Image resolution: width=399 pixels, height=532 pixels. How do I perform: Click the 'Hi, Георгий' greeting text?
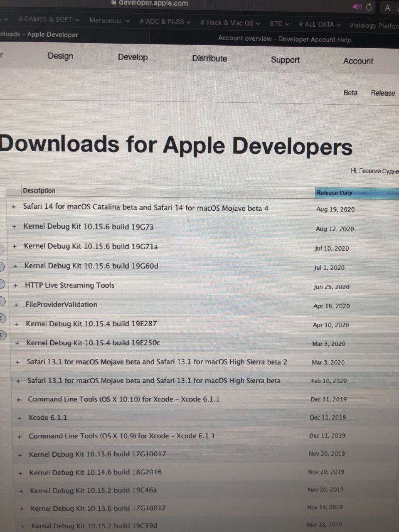point(374,171)
